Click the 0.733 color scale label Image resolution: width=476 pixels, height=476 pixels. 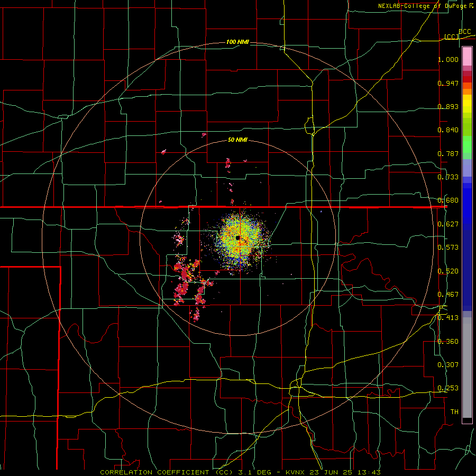coord(448,177)
